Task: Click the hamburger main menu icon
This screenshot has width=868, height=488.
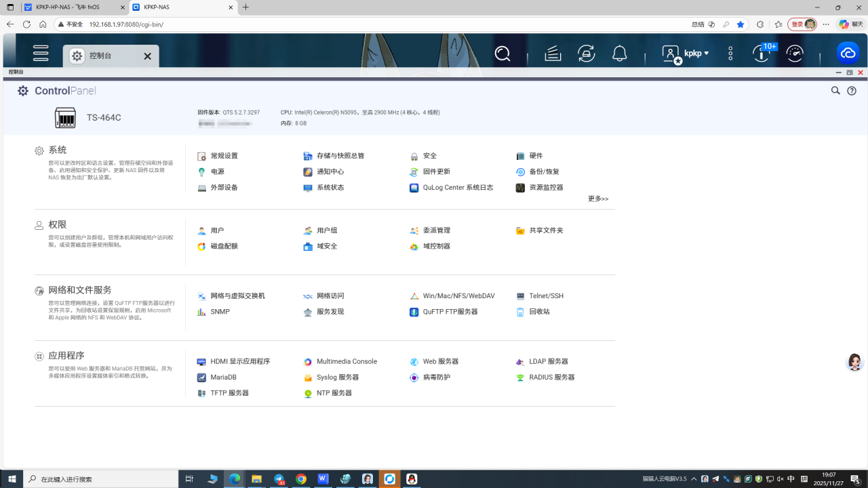Action: click(40, 53)
